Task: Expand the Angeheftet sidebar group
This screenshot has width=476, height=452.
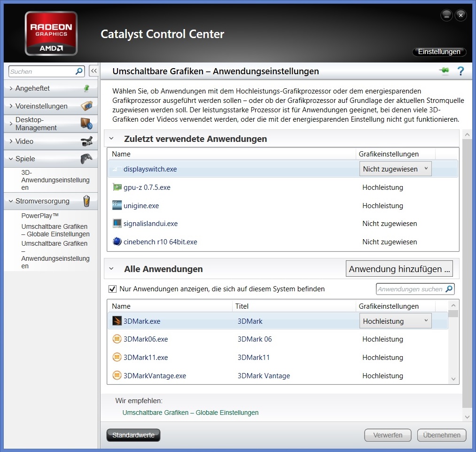Action: coord(11,88)
